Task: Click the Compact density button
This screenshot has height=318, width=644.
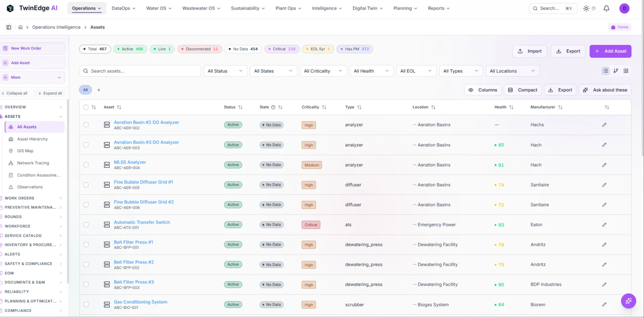Action: 522,90
